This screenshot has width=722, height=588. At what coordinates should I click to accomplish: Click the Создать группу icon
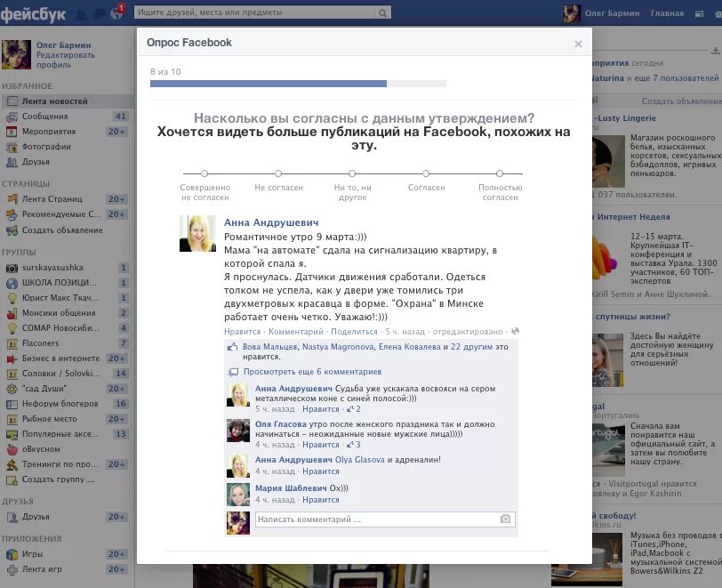click(x=12, y=479)
